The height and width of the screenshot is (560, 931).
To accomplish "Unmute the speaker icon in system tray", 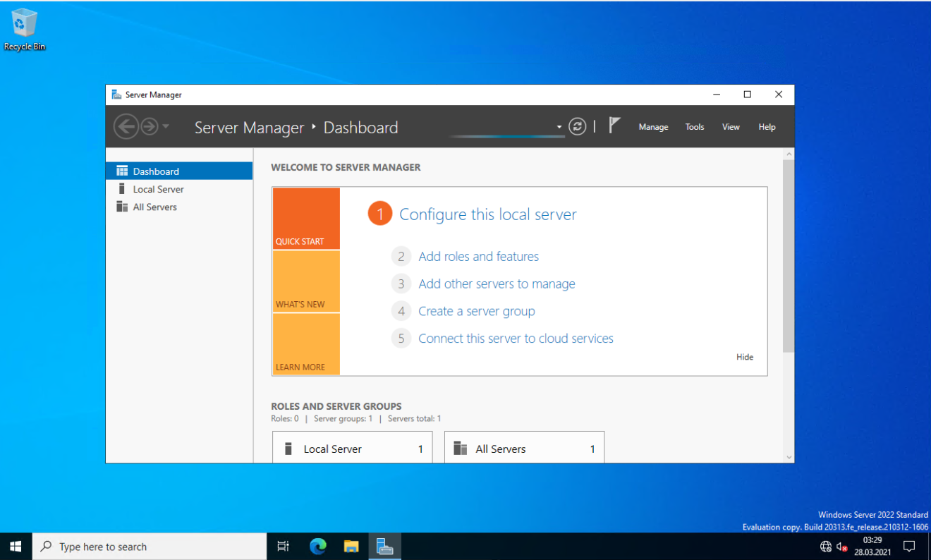I will [x=842, y=546].
